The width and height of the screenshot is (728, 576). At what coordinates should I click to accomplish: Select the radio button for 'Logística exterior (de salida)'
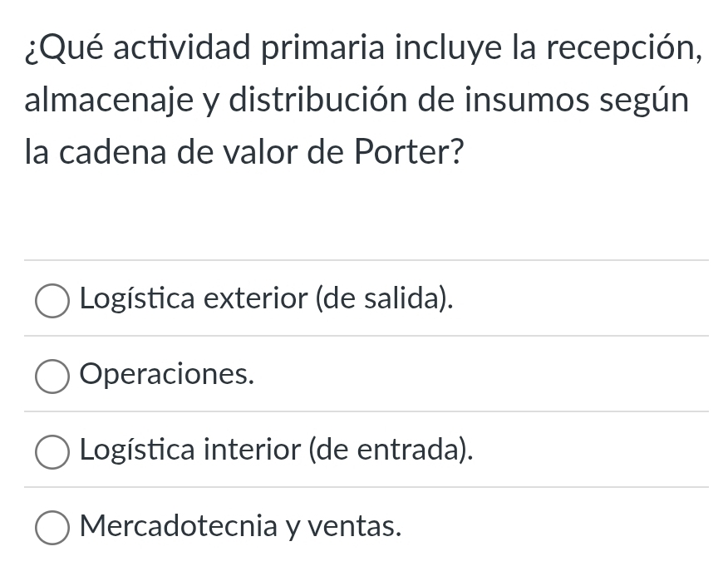click(x=52, y=300)
